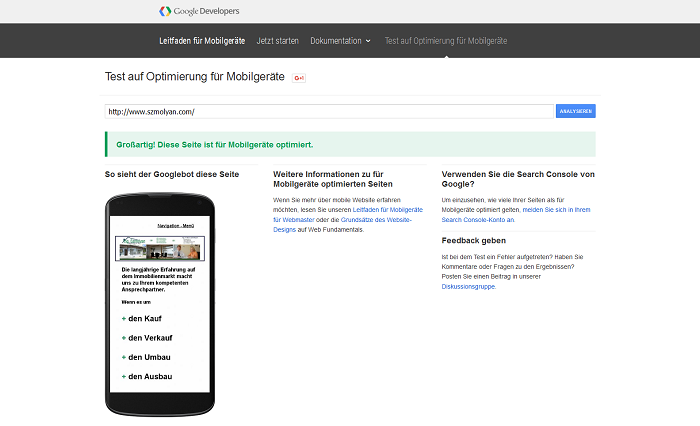Click page title 'Test auf Optimierung für Mobilgeräte'
The height and width of the screenshot is (426, 700).
pos(195,77)
